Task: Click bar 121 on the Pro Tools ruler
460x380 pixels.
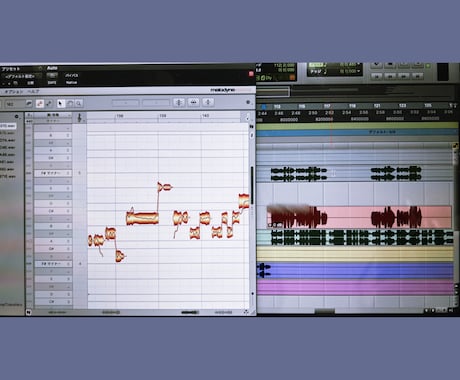Action: [377, 106]
